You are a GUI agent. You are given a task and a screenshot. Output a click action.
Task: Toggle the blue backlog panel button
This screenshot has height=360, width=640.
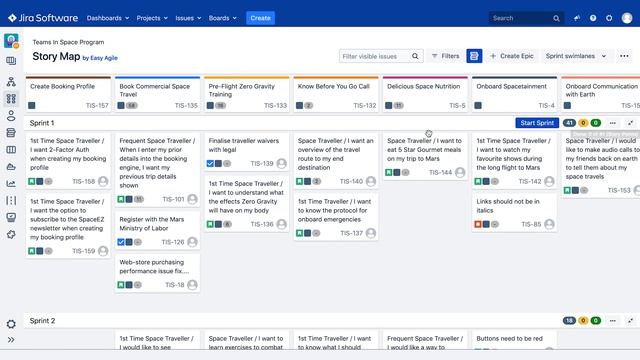(x=474, y=56)
